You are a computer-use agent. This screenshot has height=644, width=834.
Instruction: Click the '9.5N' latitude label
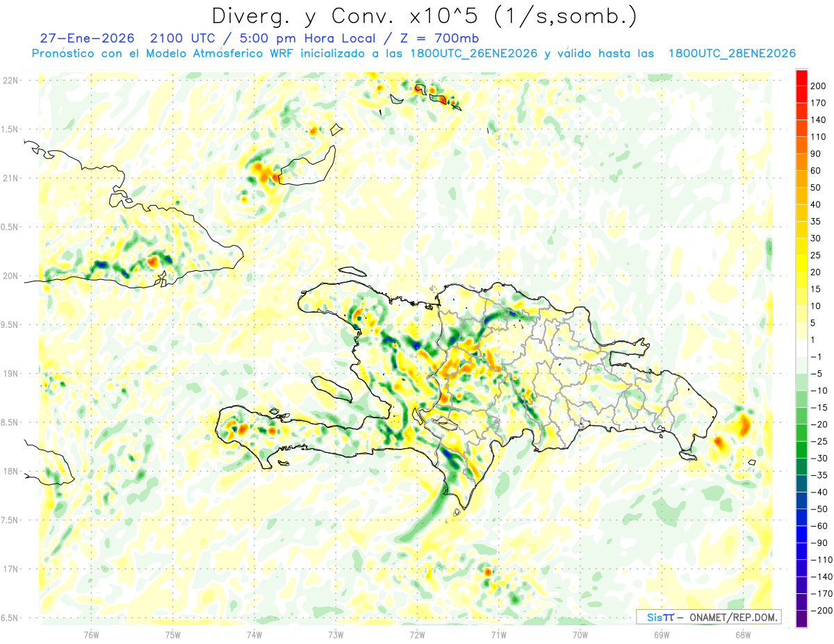10,324
